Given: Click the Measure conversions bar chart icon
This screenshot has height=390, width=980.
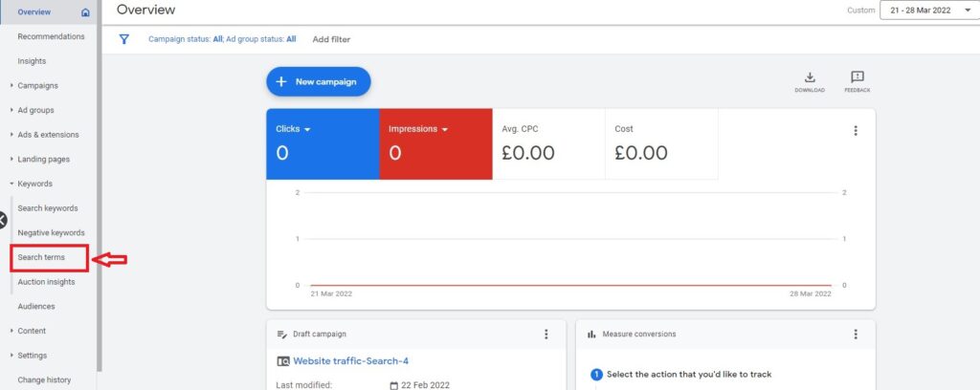Looking at the screenshot, I should (591, 335).
